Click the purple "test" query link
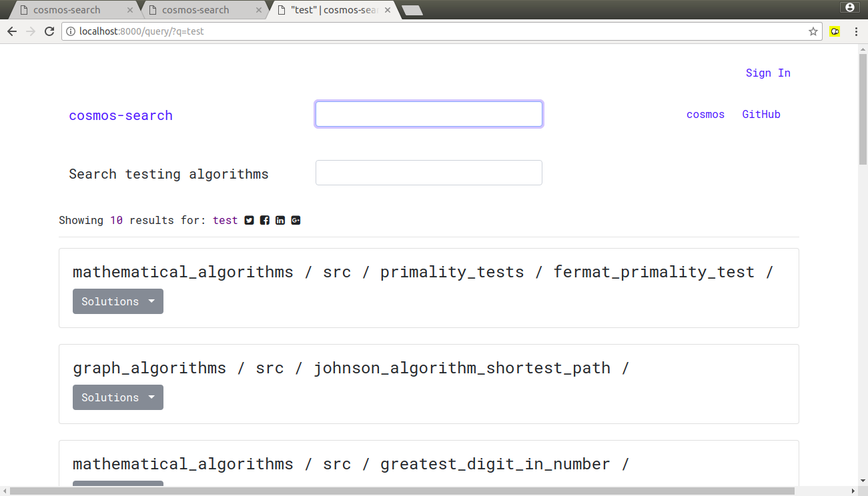The width and height of the screenshot is (868, 496). (x=226, y=221)
